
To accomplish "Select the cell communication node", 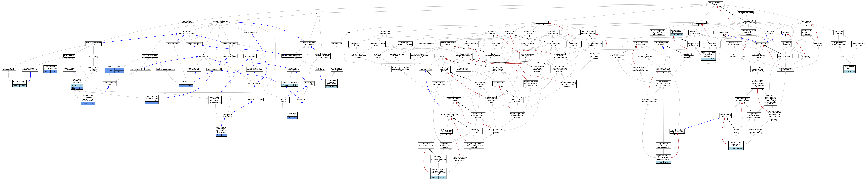I will click(x=721, y=32).
